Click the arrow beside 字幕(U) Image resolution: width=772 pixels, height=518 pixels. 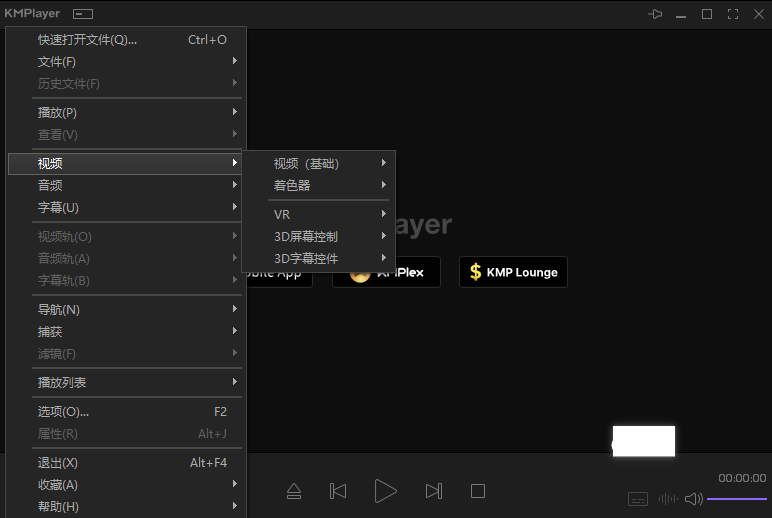coord(235,206)
